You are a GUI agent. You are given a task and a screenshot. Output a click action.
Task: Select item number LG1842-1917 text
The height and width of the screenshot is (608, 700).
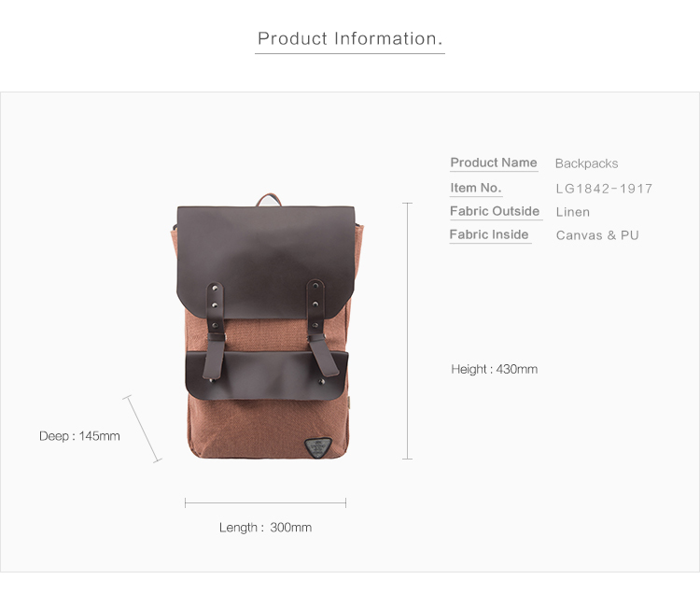point(604,189)
